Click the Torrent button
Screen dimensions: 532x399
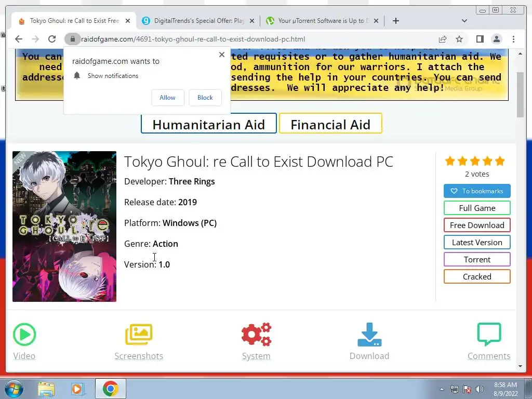tap(477, 260)
